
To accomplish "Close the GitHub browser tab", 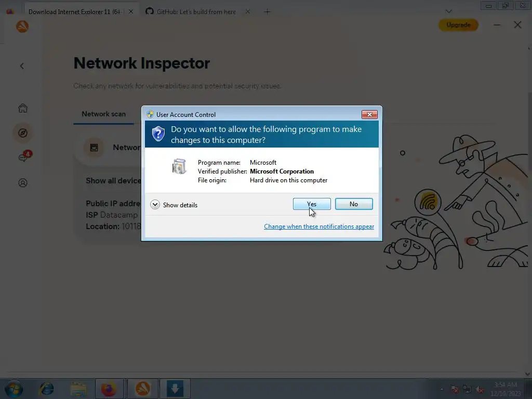I will coord(248,11).
